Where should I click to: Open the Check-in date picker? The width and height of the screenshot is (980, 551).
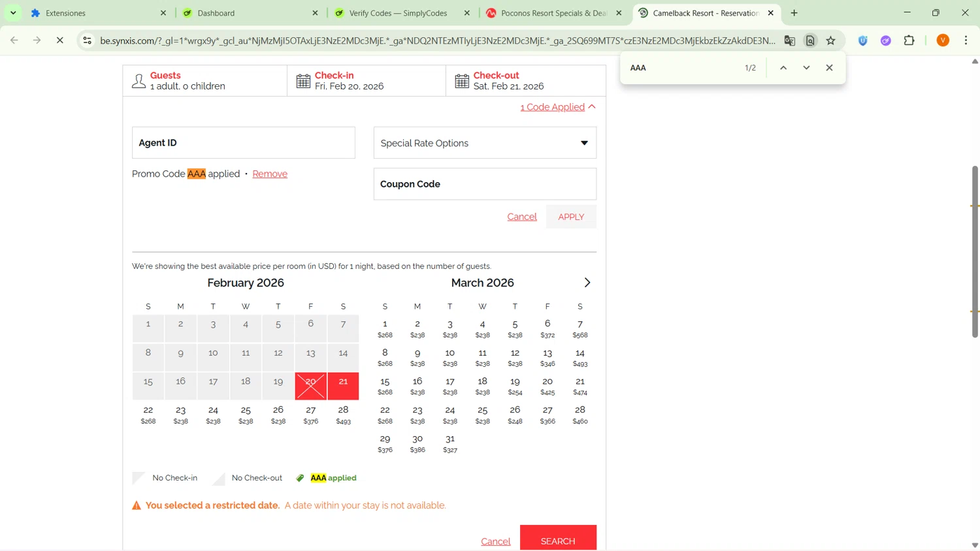tap(367, 81)
